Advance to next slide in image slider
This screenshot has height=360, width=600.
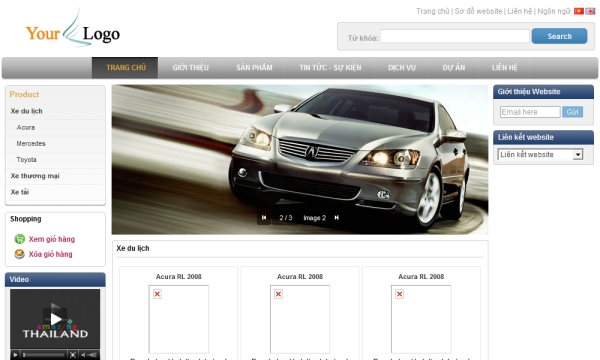[336, 218]
